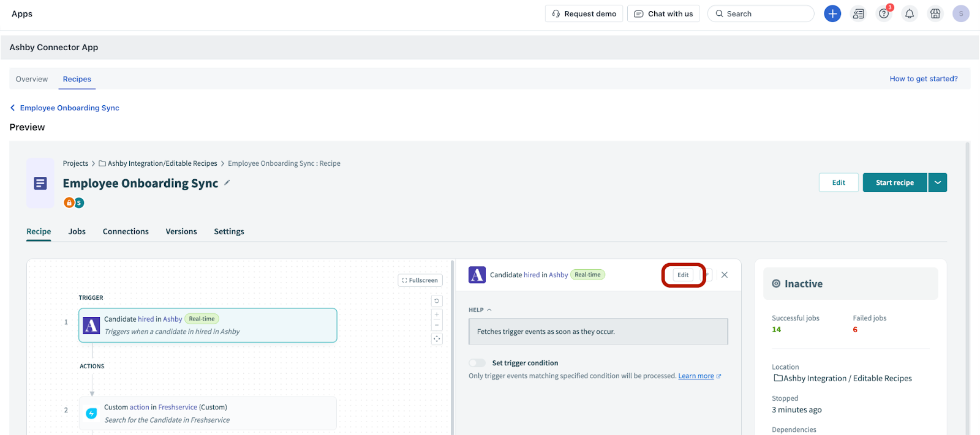Click the Start recipe button
Image resolution: width=980 pixels, height=435 pixels.
coord(895,182)
